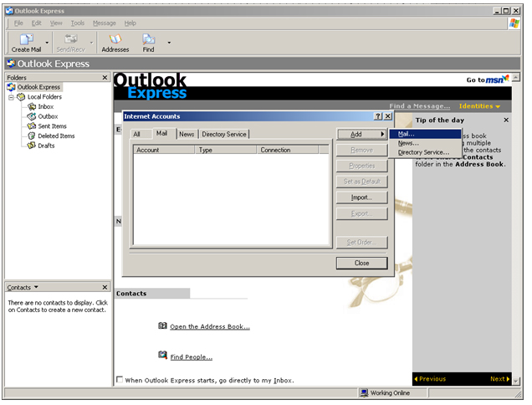Click Close in Internet Accounts dialog

point(361,263)
